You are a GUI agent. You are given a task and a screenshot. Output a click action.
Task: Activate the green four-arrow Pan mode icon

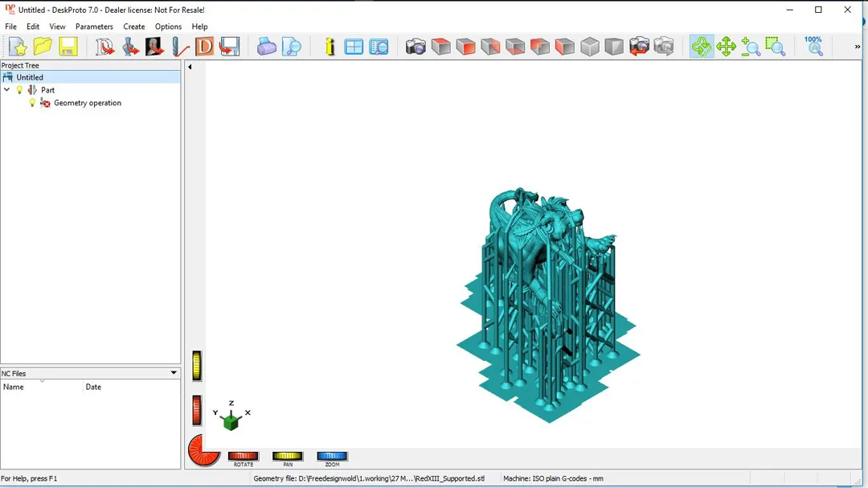[x=726, y=47]
